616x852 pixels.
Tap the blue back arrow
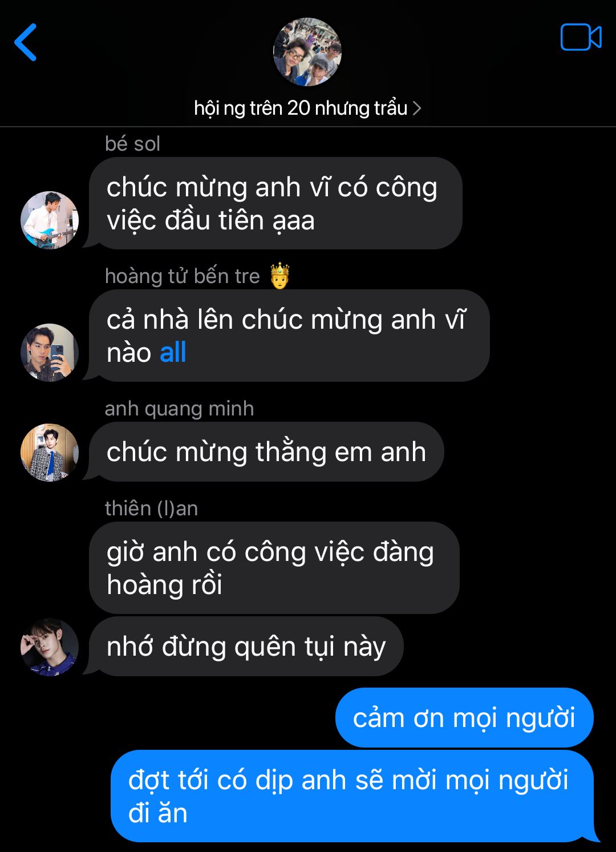(26, 42)
